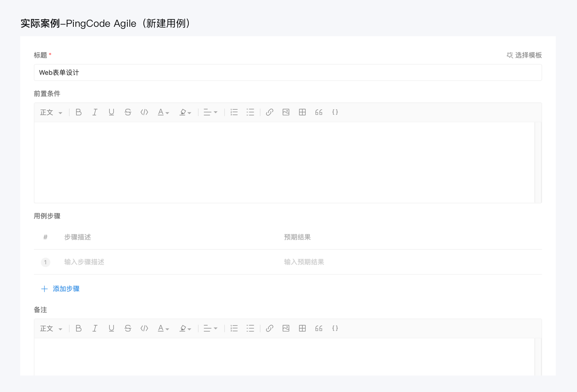This screenshot has width=577, height=392.
Task: Open text alignment menu in 备注 toolbar
Action: pyautogui.click(x=211, y=329)
